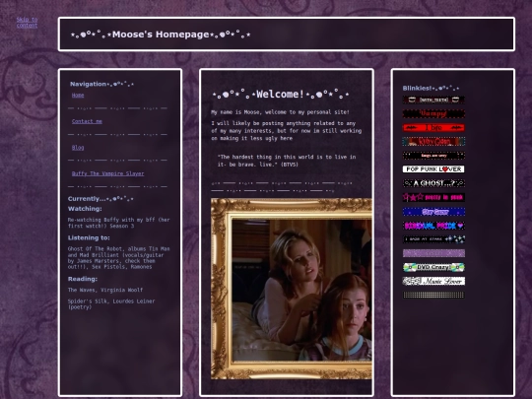
Task: Click the purple glitter blinkie
Action: 433,253
